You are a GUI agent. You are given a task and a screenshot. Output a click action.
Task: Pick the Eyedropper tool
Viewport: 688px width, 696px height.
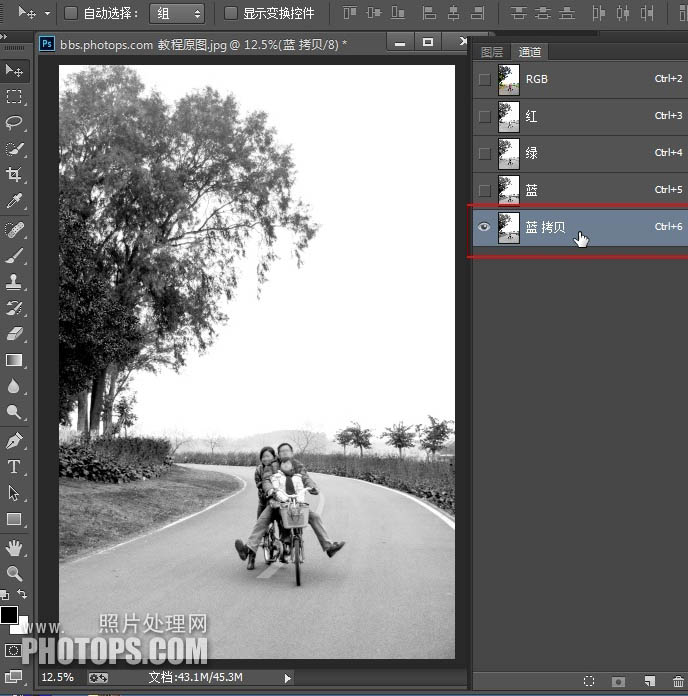pyautogui.click(x=14, y=202)
